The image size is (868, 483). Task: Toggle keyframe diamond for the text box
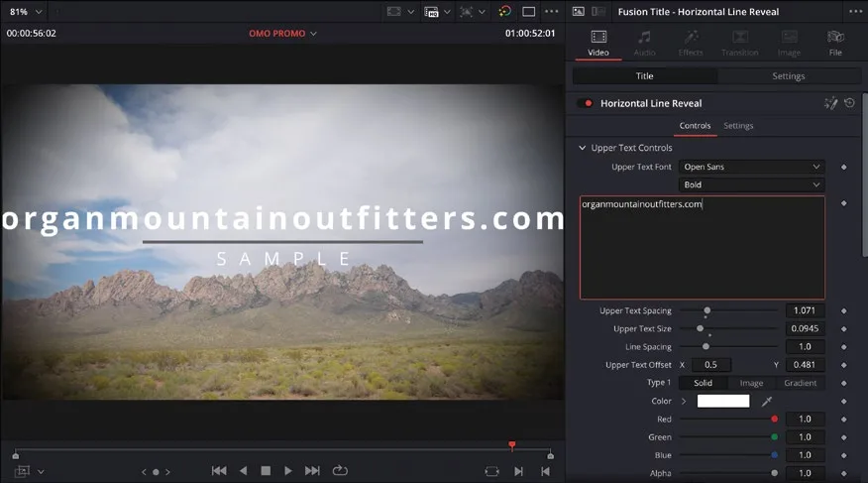pos(843,203)
